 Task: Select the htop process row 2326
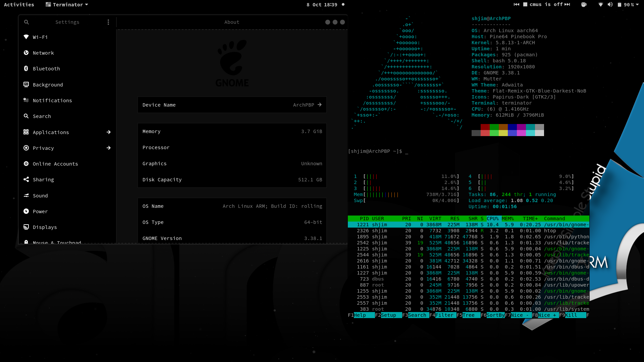pos(469,231)
